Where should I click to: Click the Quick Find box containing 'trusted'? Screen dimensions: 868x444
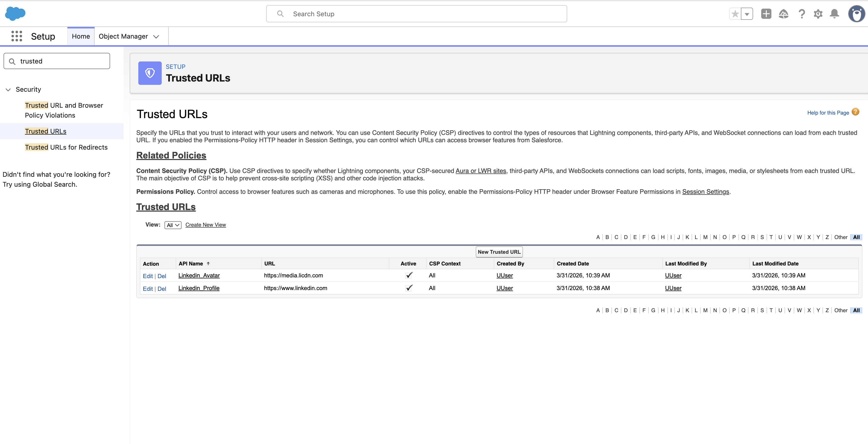point(57,61)
